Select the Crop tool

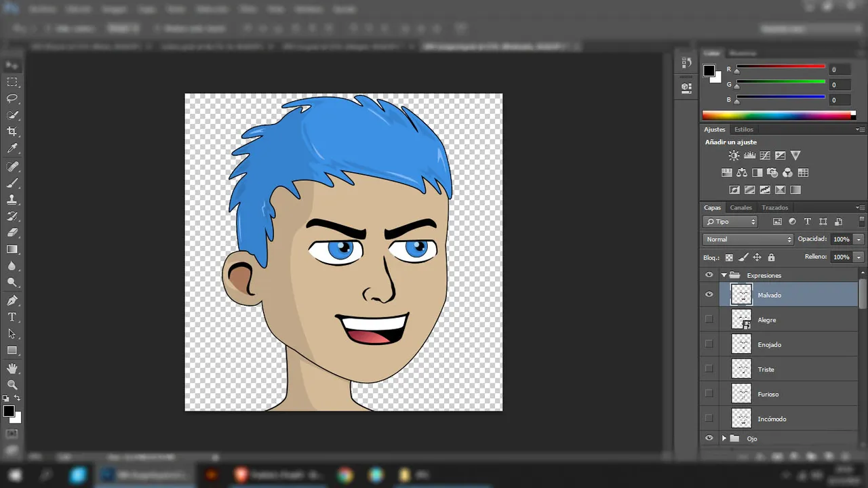[12, 131]
